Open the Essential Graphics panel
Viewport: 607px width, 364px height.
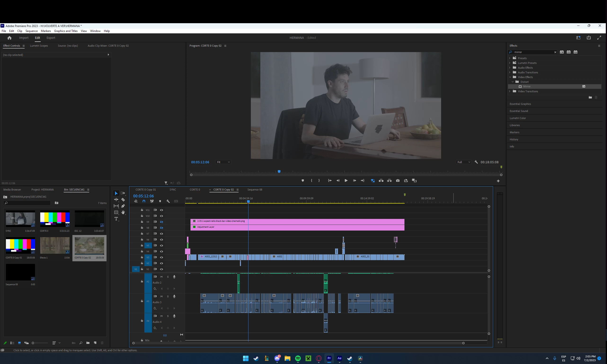[x=520, y=104]
